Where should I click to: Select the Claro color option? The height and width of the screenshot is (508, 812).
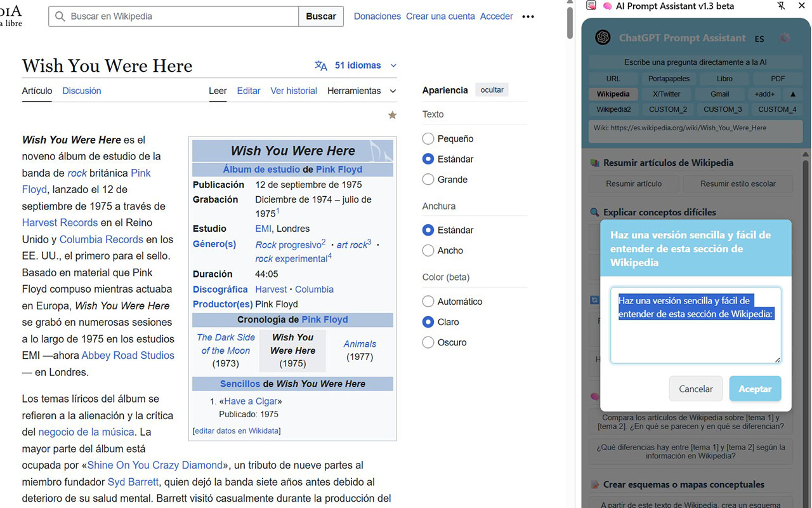(x=428, y=321)
